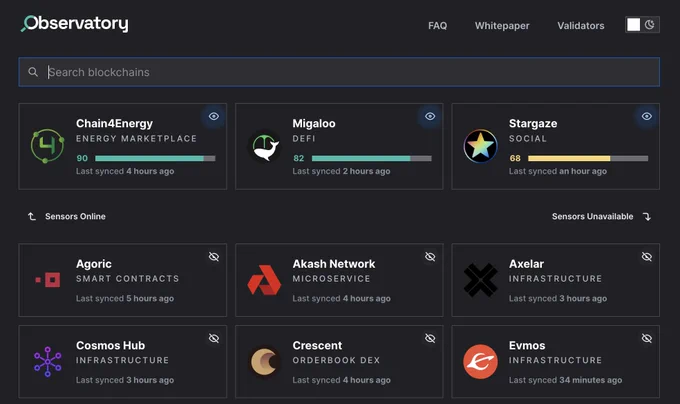Open the Cosmos Hub card title
The image size is (680, 404).
[x=110, y=345]
